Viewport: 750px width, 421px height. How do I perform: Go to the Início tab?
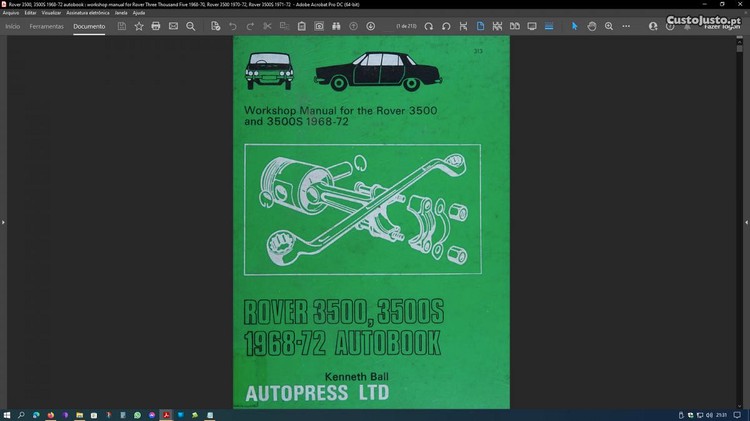tap(12, 26)
